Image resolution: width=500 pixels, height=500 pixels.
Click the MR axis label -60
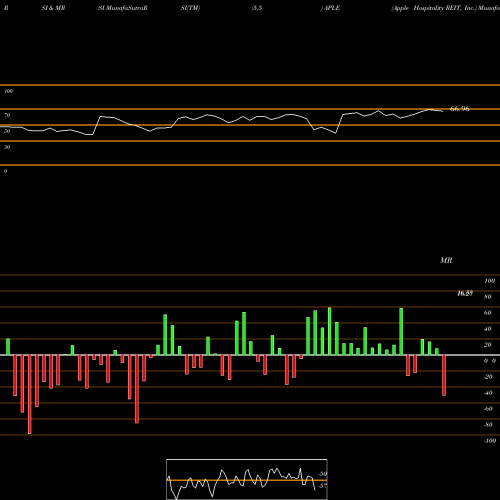click(488, 409)
